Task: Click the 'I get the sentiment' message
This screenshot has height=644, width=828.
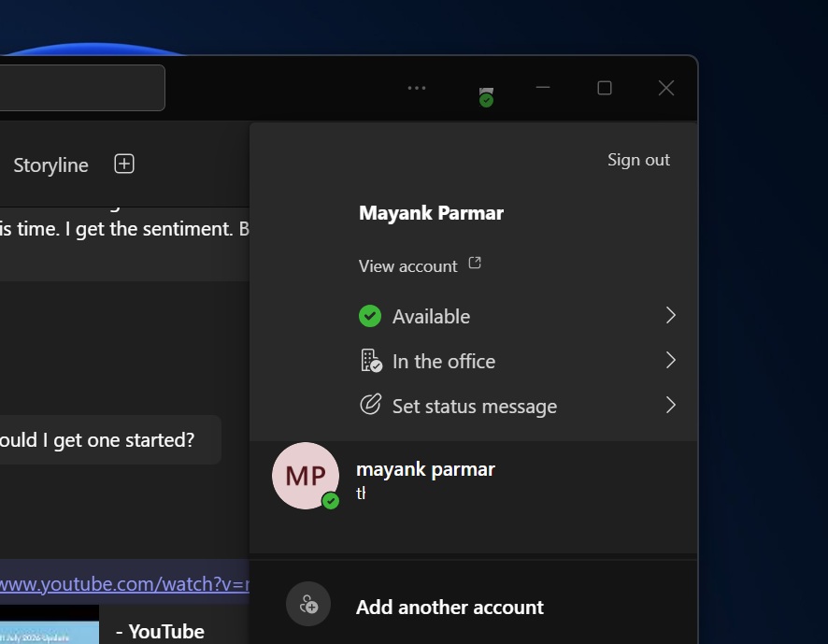Action: pos(124,229)
